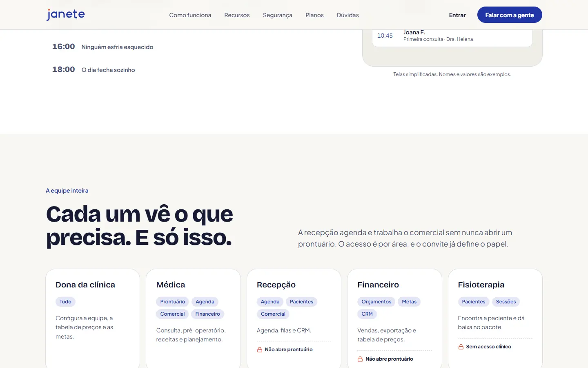Click the Consulta, pré-operatório description in Médica card
The width and height of the screenshot is (588, 368).
(x=191, y=335)
